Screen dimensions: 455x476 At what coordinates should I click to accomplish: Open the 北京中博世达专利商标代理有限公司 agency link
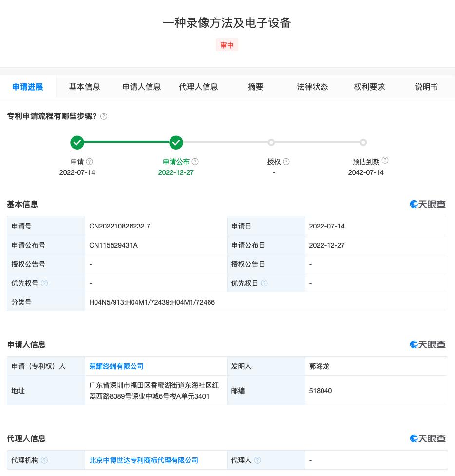(x=144, y=460)
